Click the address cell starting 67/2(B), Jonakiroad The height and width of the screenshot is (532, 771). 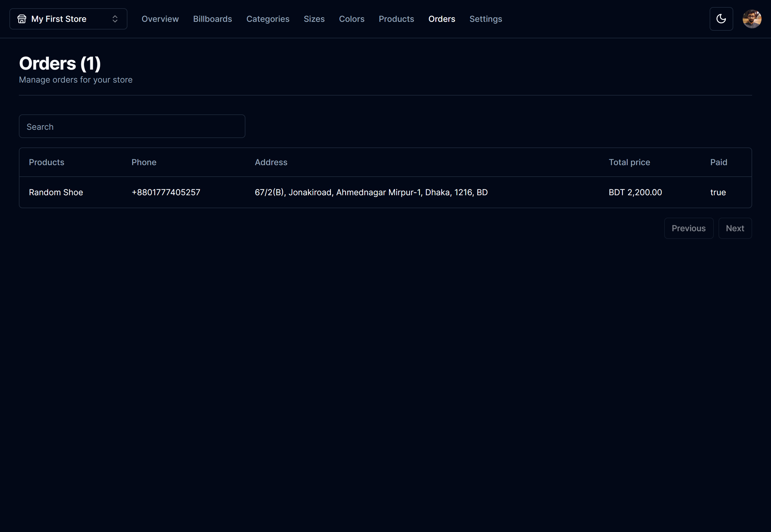pos(371,192)
